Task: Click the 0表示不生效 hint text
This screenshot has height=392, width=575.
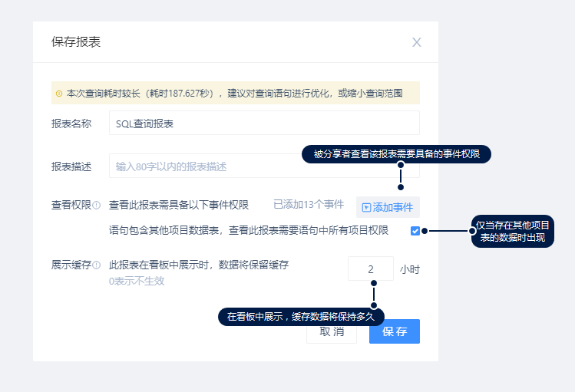Action: [137, 282]
